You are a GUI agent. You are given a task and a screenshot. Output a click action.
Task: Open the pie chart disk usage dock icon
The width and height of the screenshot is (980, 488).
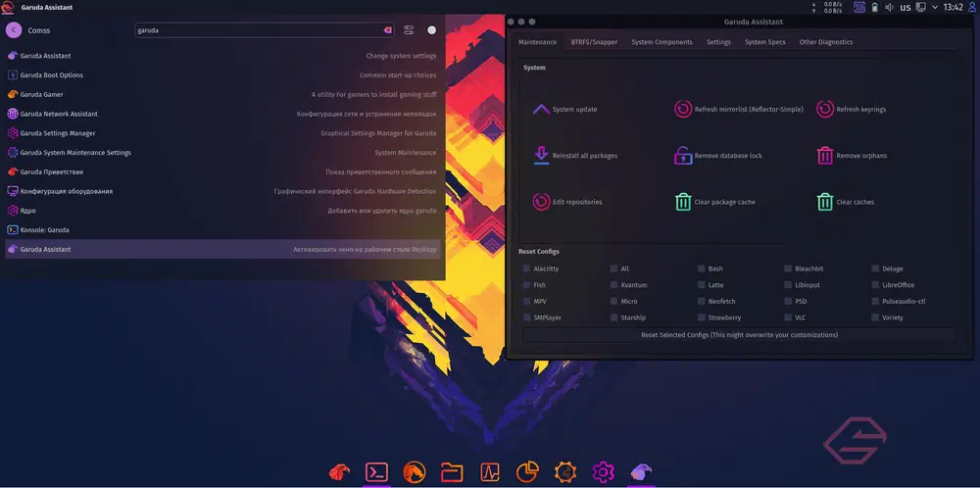pyautogui.click(x=527, y=471)
